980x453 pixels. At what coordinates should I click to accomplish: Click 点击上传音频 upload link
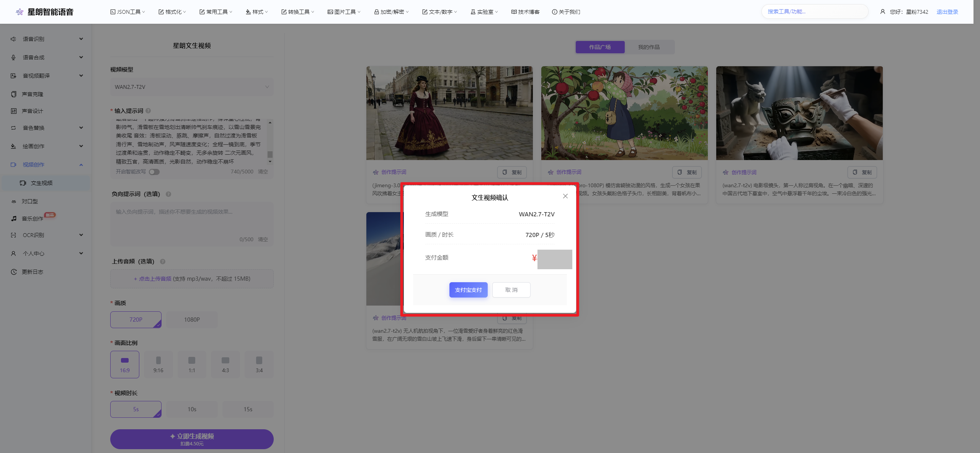(152, 279)
